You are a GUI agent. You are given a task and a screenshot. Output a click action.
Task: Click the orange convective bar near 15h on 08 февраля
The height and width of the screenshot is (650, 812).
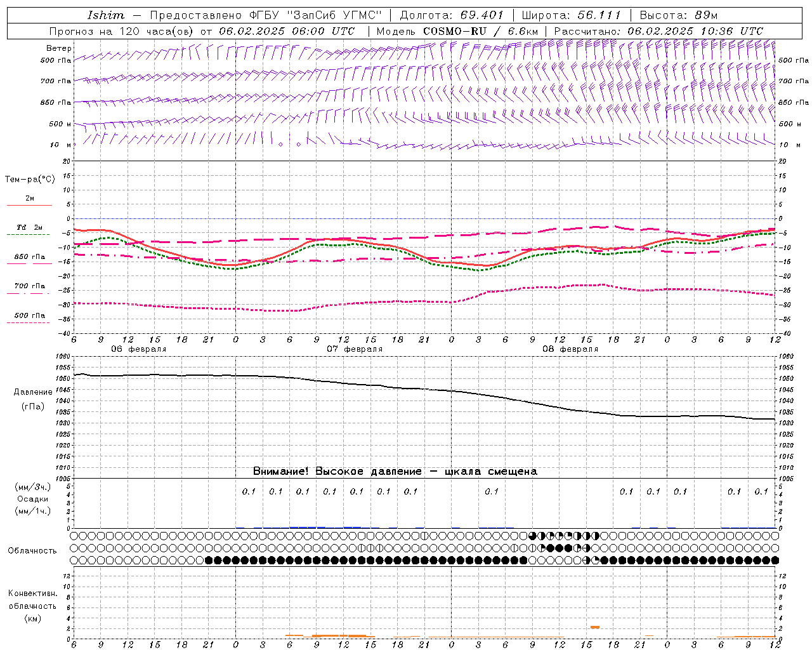[x=595, y=627]
